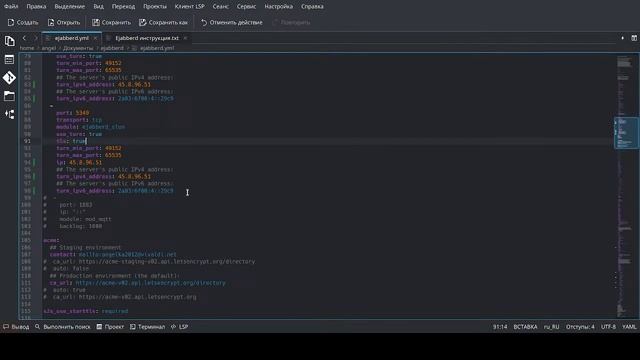The image size is (640, 360).
Task: Click 'Документы' in the breadcrumb path
Action: 78,48
